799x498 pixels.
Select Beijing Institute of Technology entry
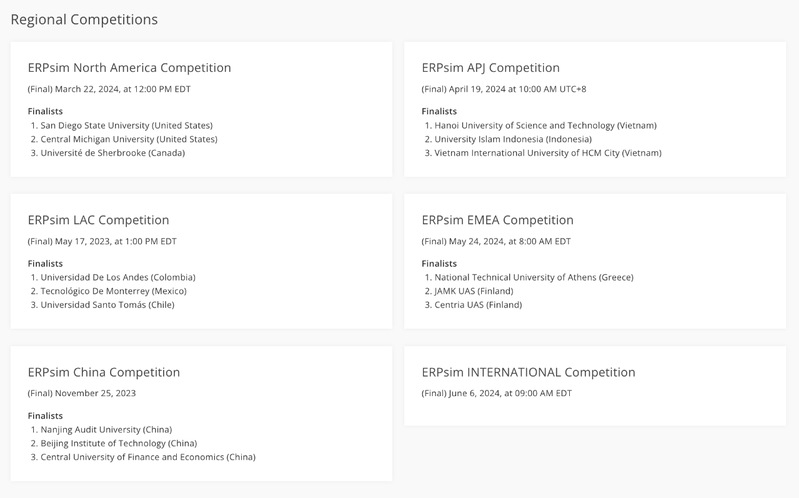[x=118, y=443]
